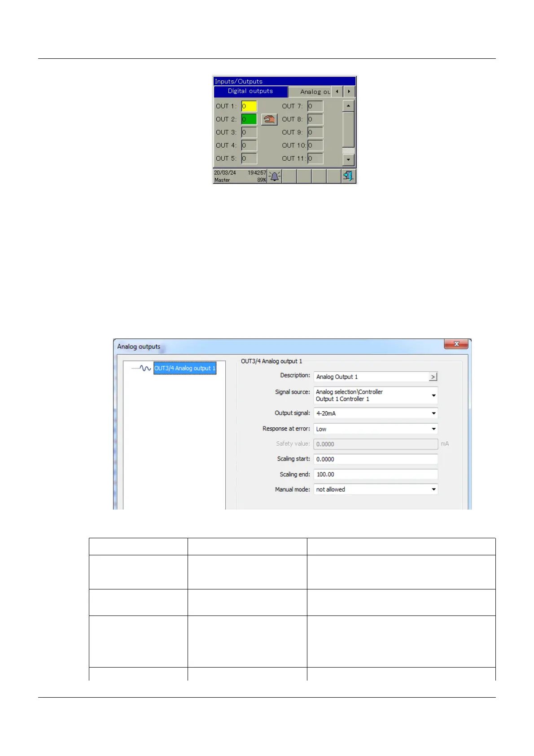534x756 pixels.
Task: Edit the Scaling end field
Action: pos(376,475)
